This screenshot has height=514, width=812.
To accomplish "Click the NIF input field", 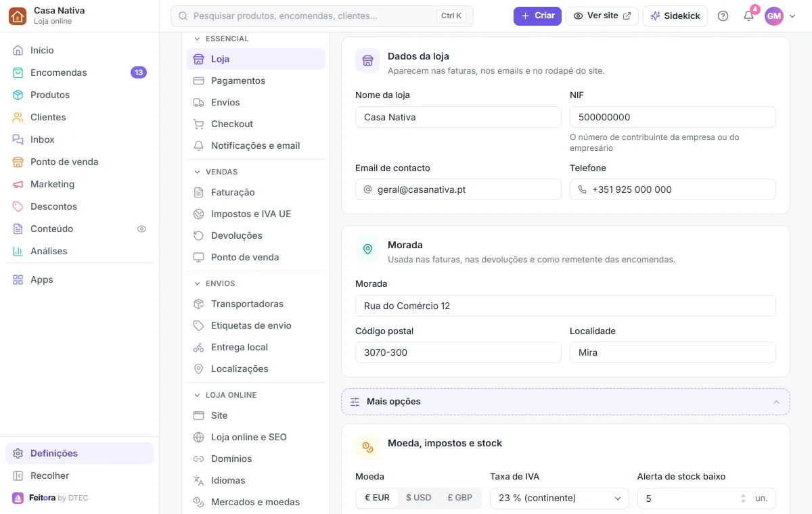I will pos(673,117).
